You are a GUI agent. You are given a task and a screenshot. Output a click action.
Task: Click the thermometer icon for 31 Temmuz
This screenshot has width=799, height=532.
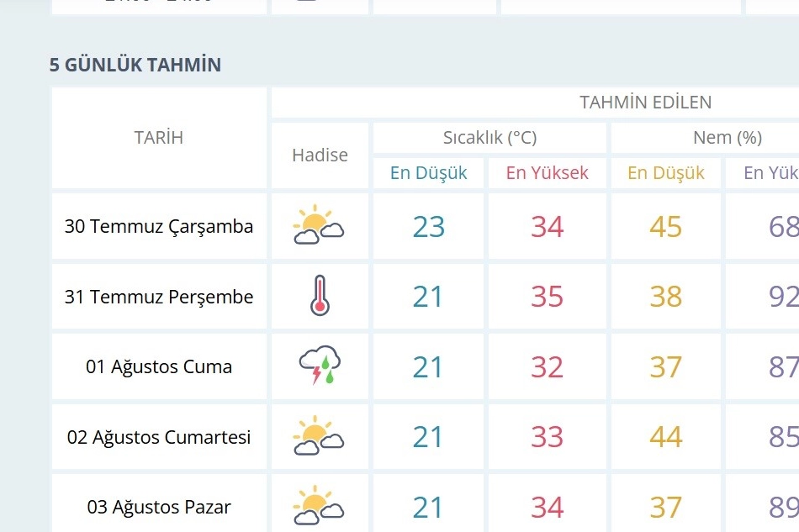[319, 296]
